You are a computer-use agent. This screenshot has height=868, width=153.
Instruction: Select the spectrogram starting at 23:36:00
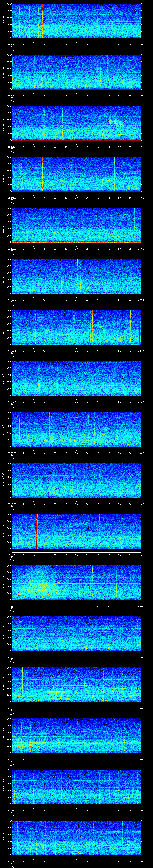coord(77,276)
